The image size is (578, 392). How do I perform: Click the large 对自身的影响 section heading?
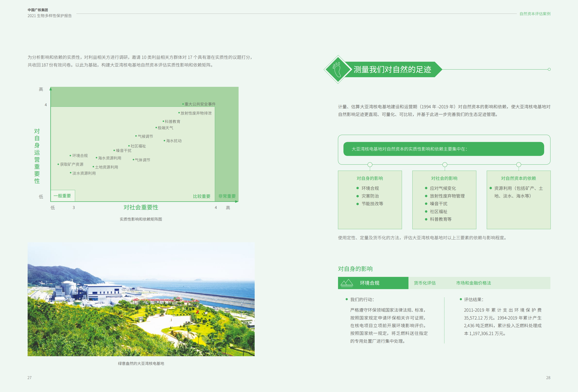(355, 269)
